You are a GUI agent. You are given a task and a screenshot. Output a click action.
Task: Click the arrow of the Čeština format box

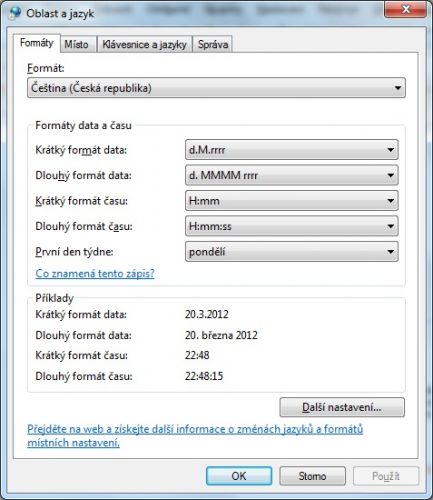[x=398, y=88]
